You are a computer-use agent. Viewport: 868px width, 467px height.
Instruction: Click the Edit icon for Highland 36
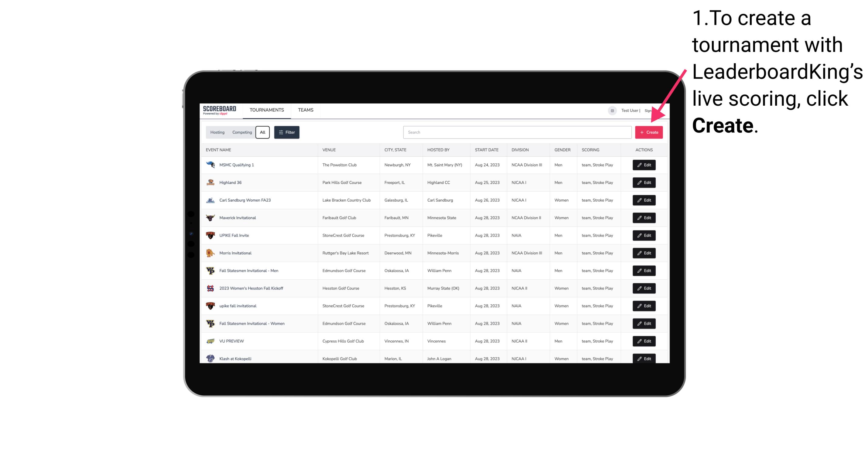click(644, 182)
